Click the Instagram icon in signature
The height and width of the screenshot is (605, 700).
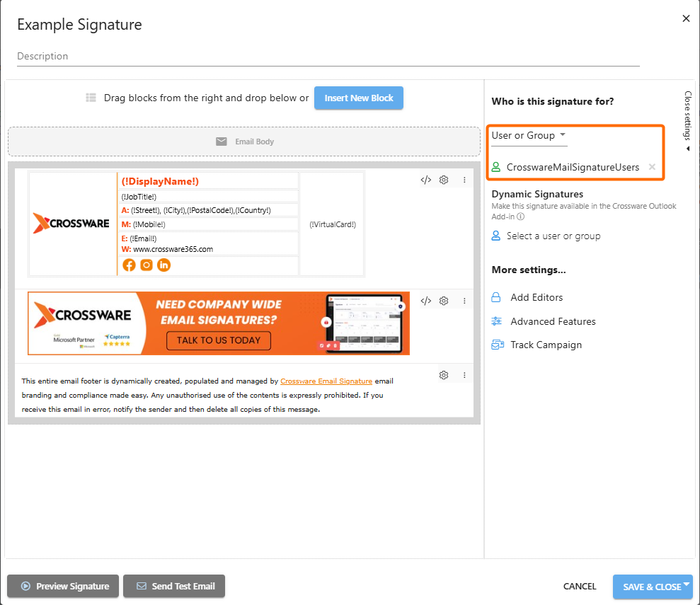click(x=147, y=265)
